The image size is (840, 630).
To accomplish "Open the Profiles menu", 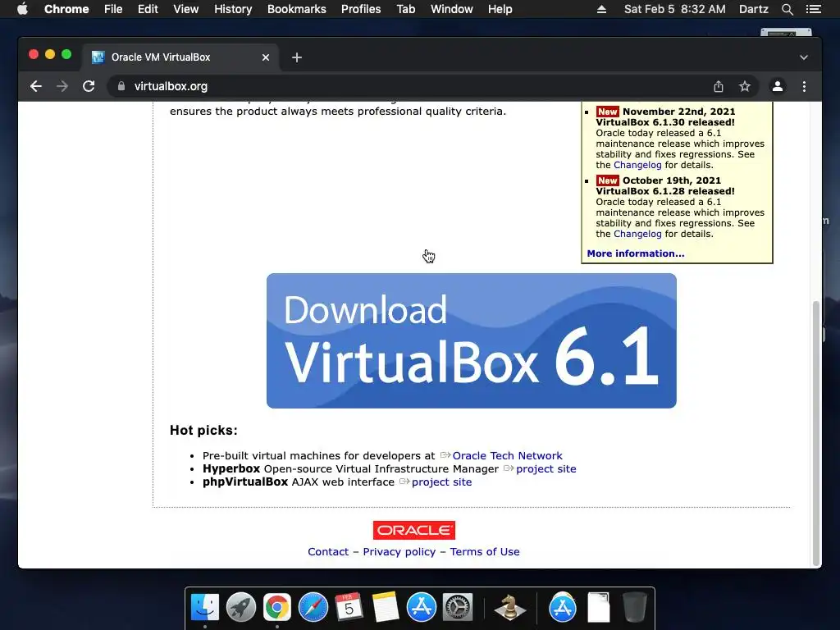I will (361, 9).
